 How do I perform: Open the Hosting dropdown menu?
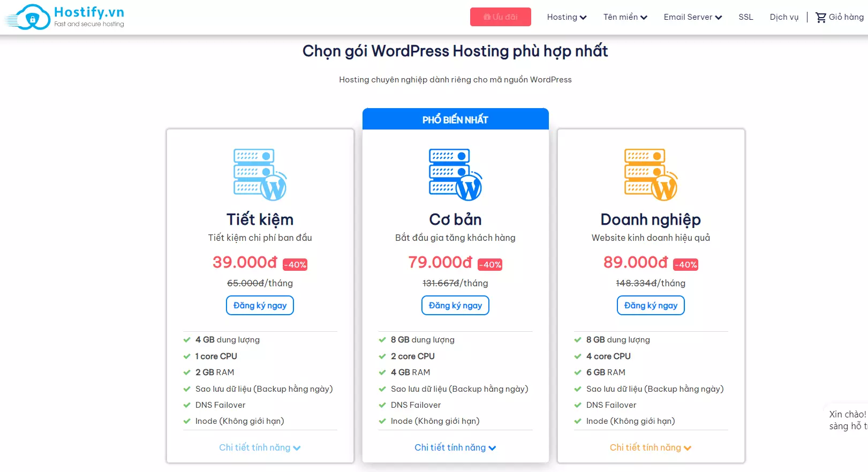coord(567,17)
